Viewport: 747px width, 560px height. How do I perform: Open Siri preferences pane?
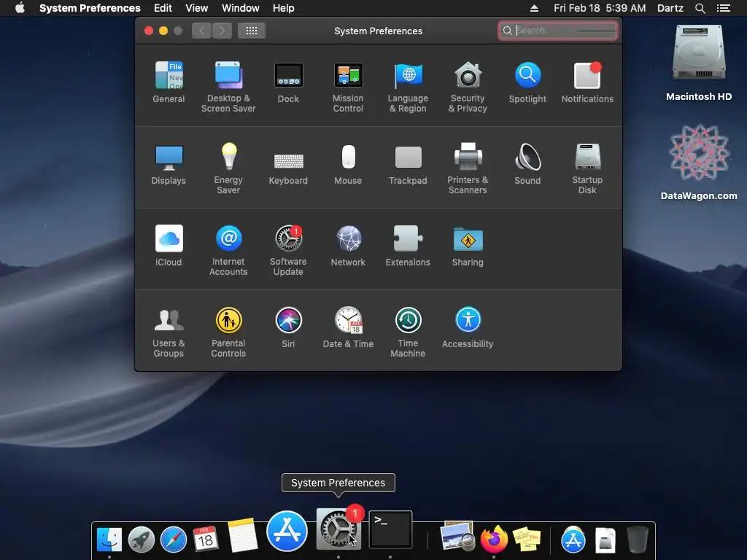click(288, 327)
